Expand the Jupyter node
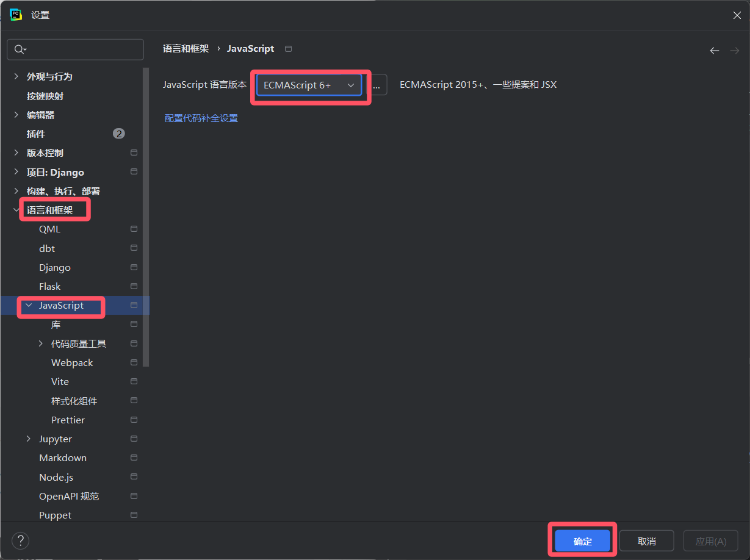The height and width of the screenshot is (560, 750). 29,439
